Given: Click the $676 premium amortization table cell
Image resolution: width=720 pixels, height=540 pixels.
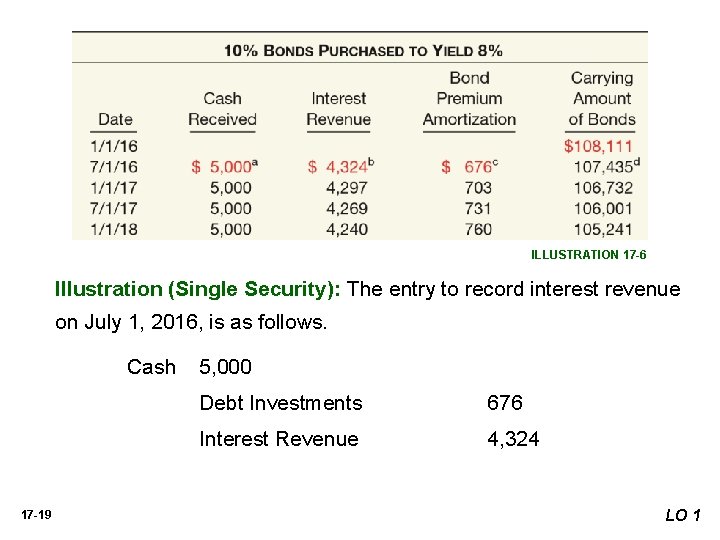Looking at the screenshot, I should [x=468, y=167].
